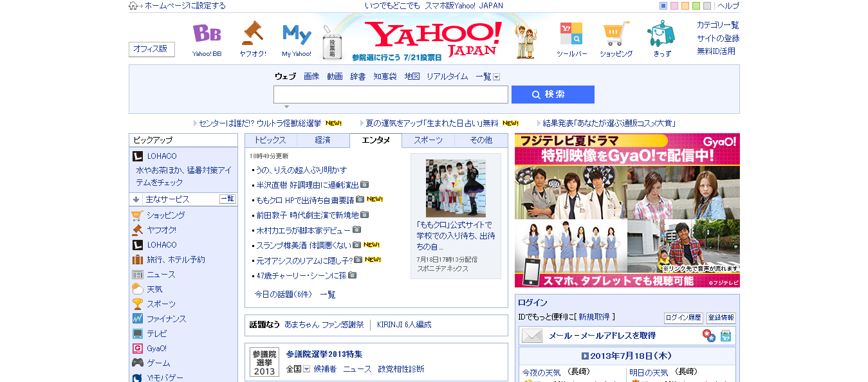Open the 参議院選挙2013特集 link
Screen dimensions: 868x382
coord(324,354)
